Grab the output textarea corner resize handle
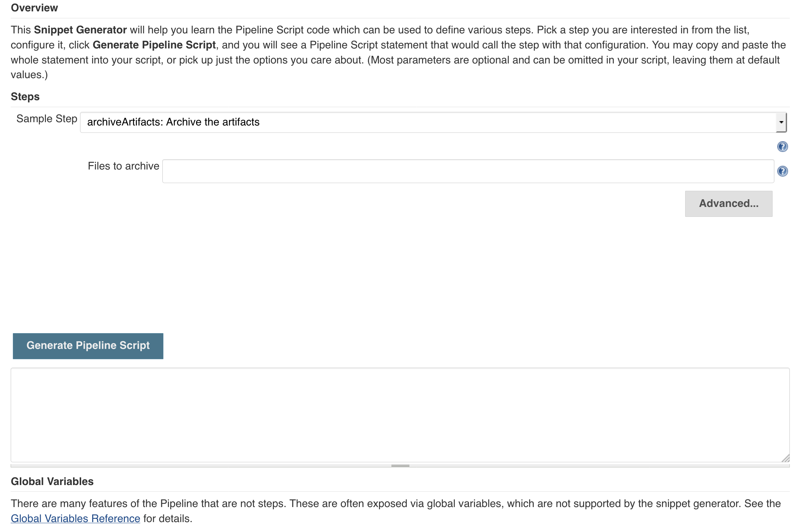Image resolution: width=799 pixels, height=532 pixels. (785, 458)
